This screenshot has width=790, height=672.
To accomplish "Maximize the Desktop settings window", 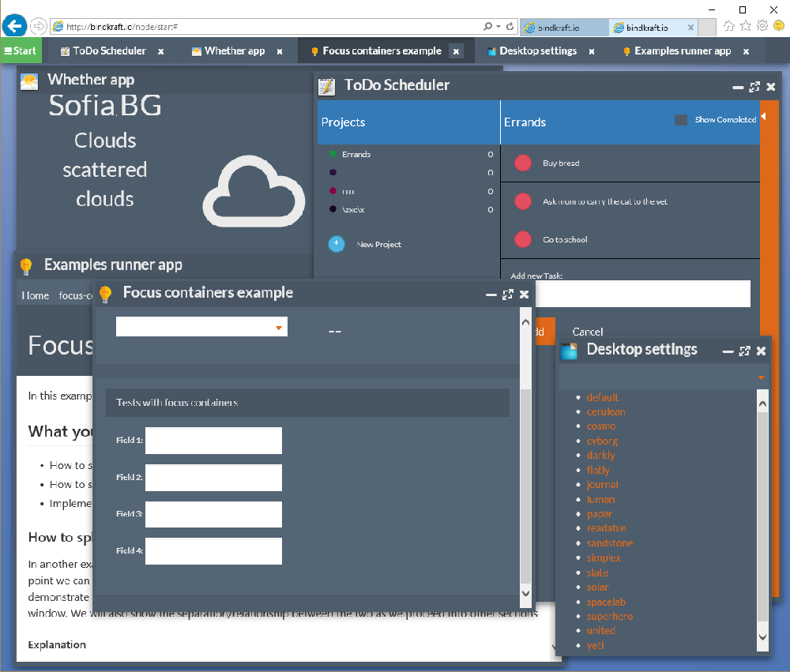I will tap(745, 351).
